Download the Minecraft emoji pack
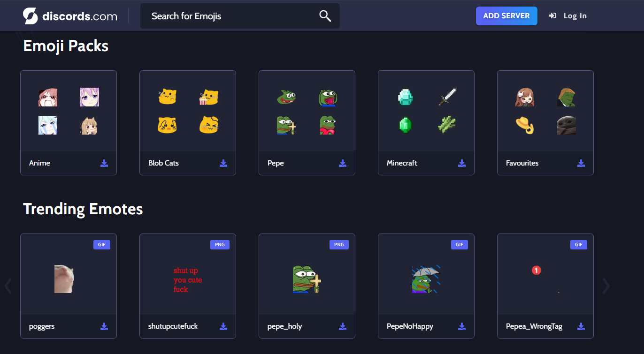 pyautogui.click(x=462, y=163)
